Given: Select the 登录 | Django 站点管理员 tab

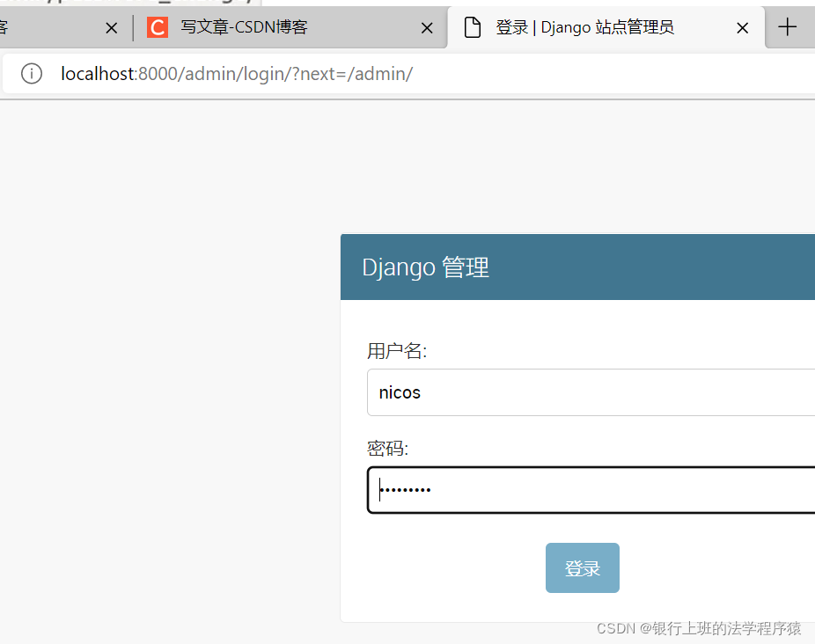Looking at the screenshot, I should (606, 27).
